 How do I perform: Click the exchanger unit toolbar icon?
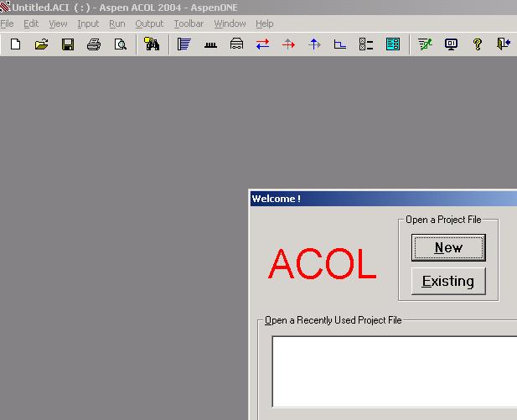pyautogui.click(x=236, y=44)
